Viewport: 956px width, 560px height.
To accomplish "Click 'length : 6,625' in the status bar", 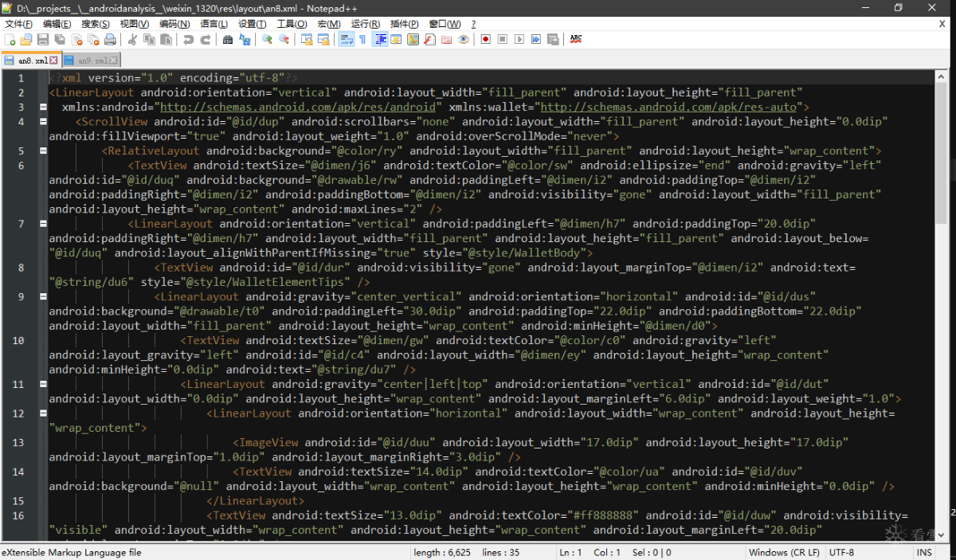I will coord(442,552).
